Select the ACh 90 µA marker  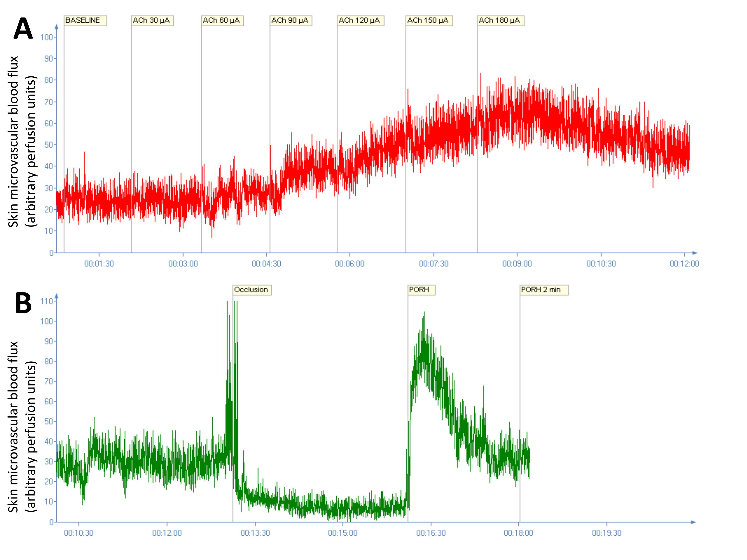pyautogui.click(x=291, y=21)
